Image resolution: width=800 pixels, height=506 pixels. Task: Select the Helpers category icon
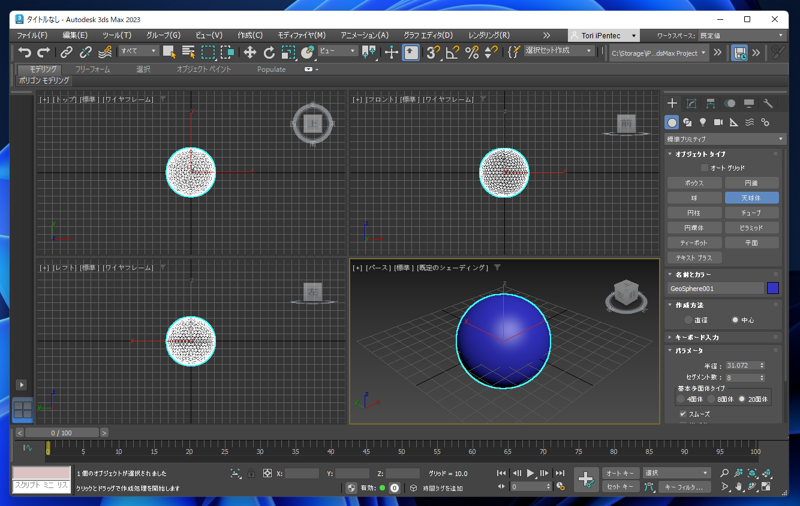pyautogui.click(x=734, y=122)
